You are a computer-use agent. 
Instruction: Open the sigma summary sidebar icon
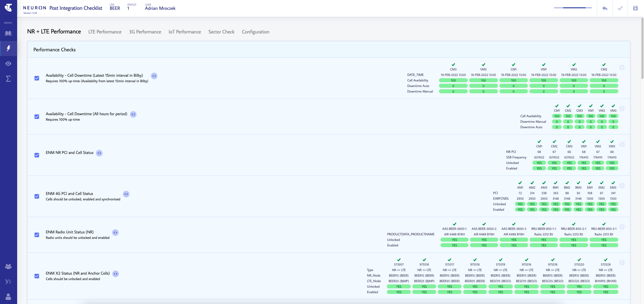[8, 79]
